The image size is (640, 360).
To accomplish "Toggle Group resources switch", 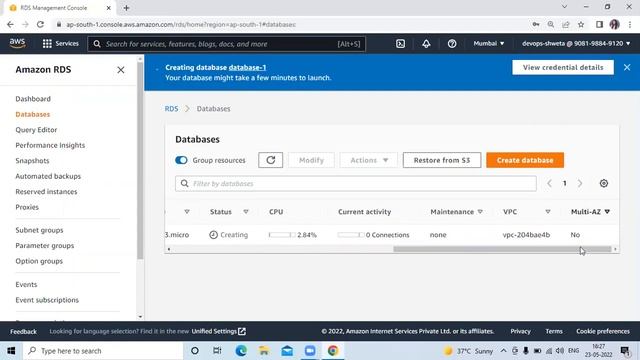I will pyautogui.click(x=181, y=160).
